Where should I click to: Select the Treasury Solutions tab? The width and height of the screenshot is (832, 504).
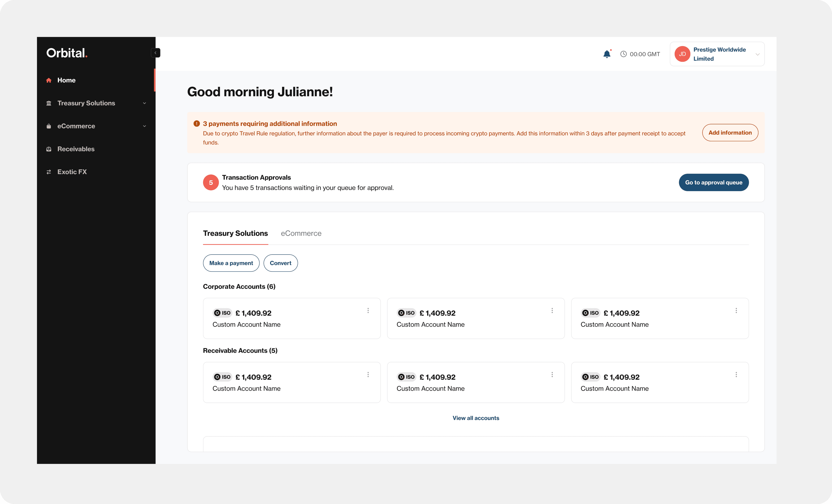235,233
